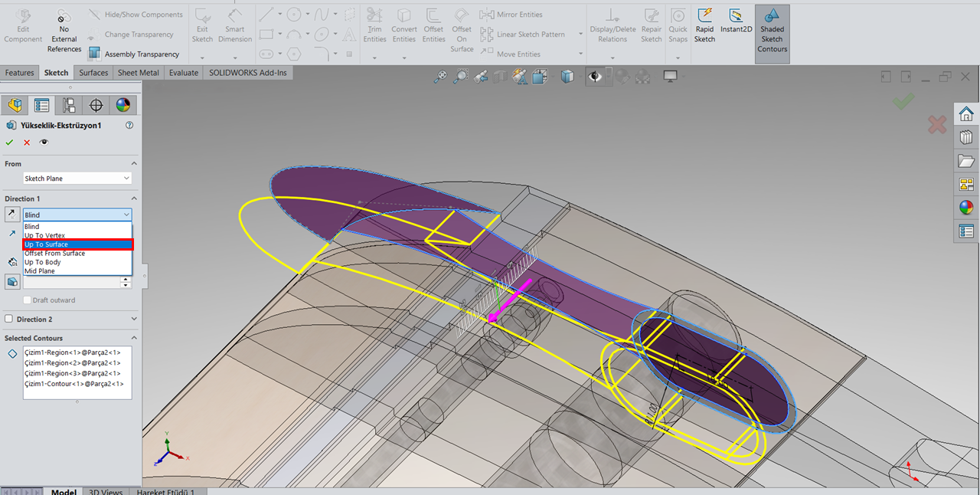The width and height of the screenshot is (980, 495).
Task: Click the Zoom to Fit magnifier icon
Action: click(439, 77)
